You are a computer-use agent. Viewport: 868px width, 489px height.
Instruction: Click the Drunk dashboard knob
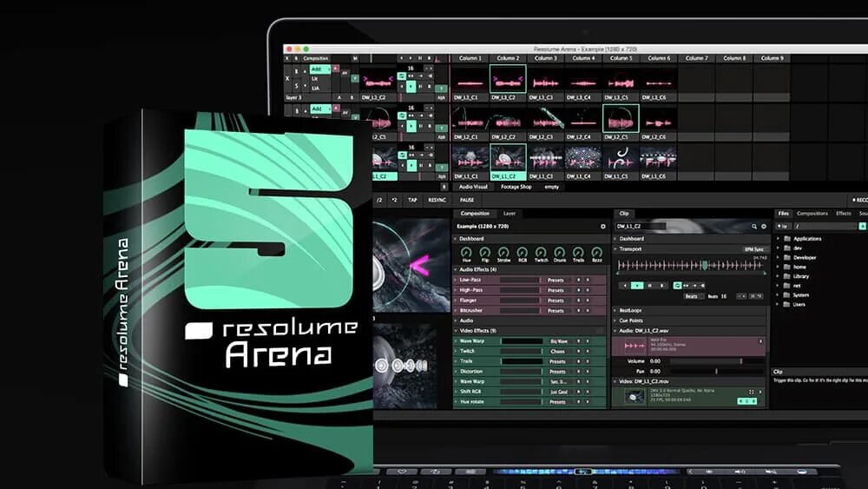(x=560, y=252)
